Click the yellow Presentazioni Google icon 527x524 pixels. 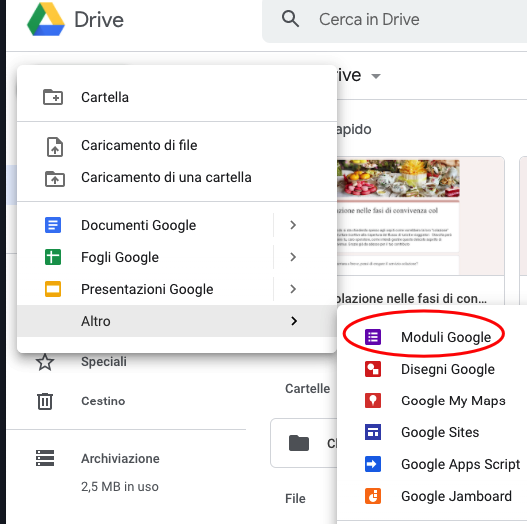[53, 289]
